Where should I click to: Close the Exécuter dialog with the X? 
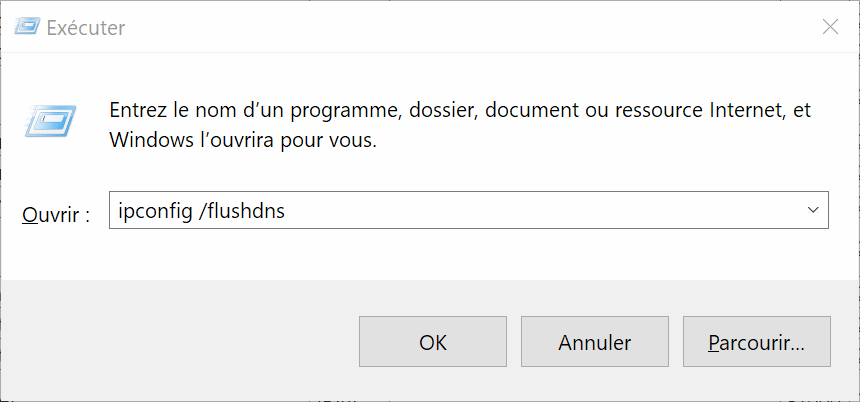830,26
